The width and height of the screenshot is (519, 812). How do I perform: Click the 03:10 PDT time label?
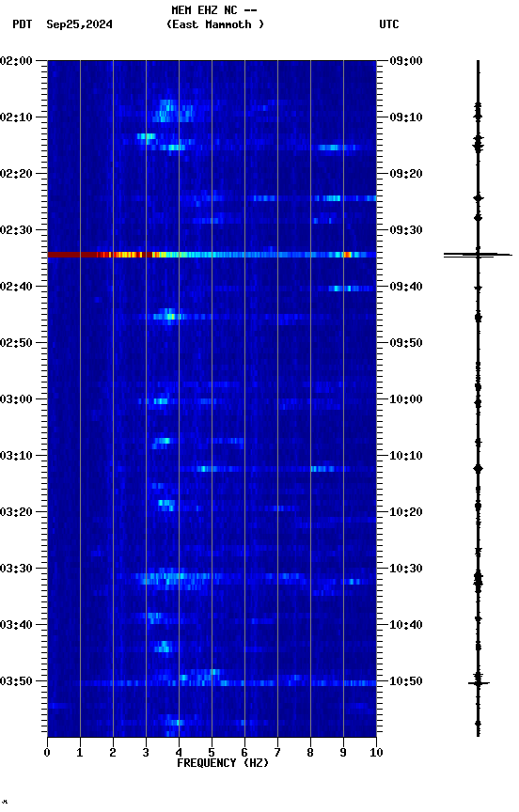(16, 456)
